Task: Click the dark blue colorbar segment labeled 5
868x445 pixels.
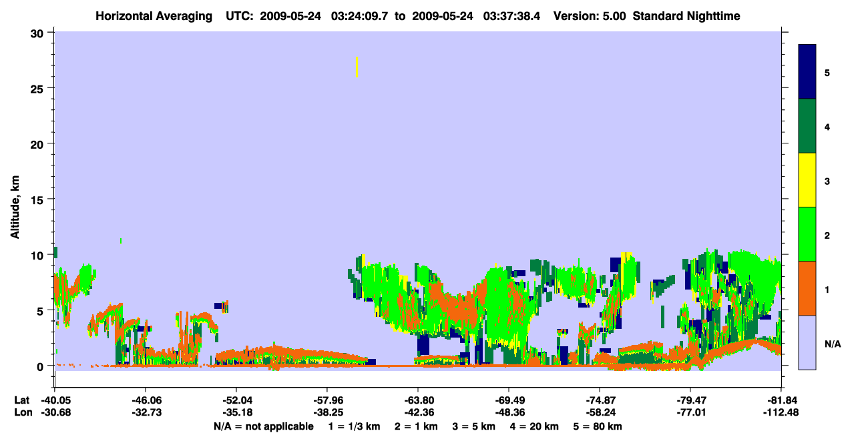Action: (x=807, y=72)
